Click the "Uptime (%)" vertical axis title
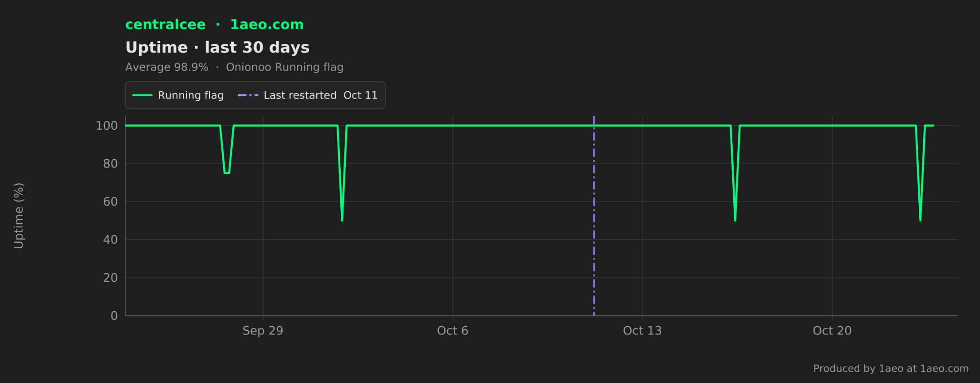Viewport: 980px width, 383px height. (19, 216)
